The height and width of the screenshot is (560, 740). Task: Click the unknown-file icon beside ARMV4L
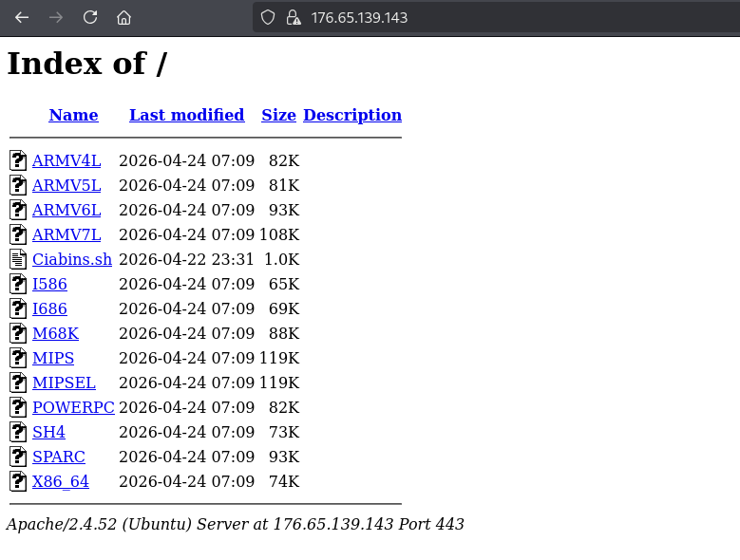[18, 160]
